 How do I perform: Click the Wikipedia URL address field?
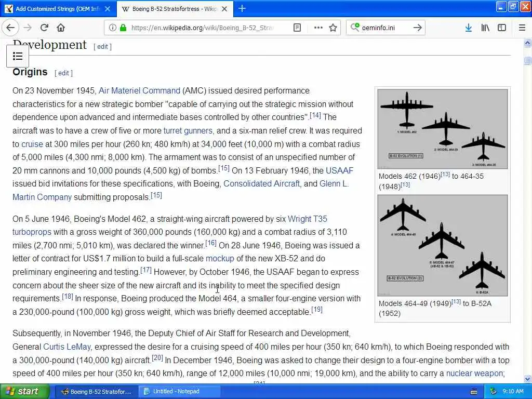coord(202,28)
